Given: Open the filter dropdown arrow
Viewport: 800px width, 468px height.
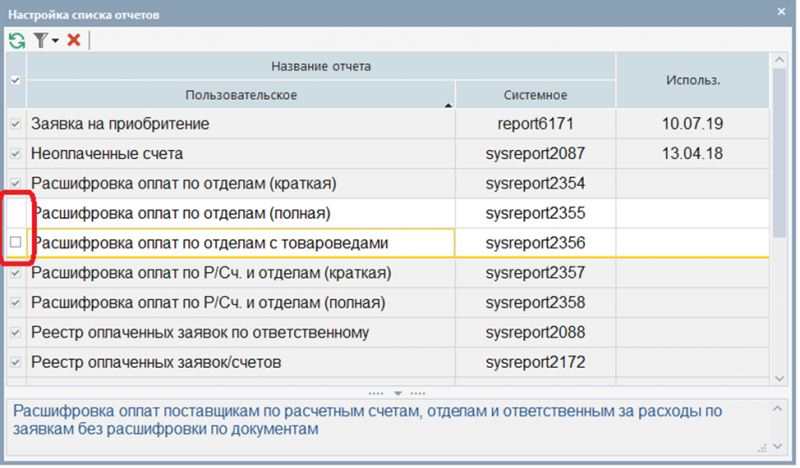Looking at the screenshot, I should (55, 41).
